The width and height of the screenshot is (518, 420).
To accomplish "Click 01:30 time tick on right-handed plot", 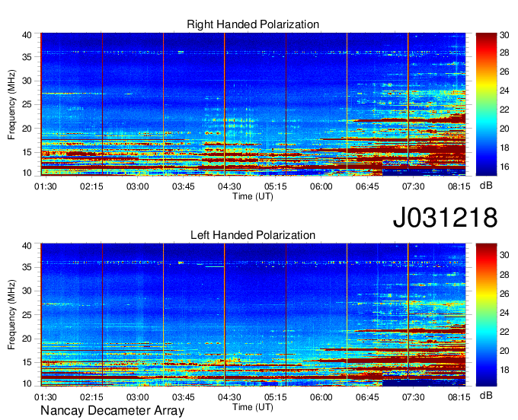I will [x=46, y=186].
